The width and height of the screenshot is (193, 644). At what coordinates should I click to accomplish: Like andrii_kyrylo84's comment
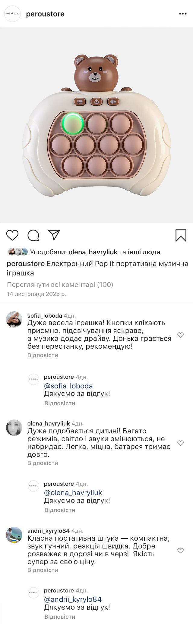(180, 550)
